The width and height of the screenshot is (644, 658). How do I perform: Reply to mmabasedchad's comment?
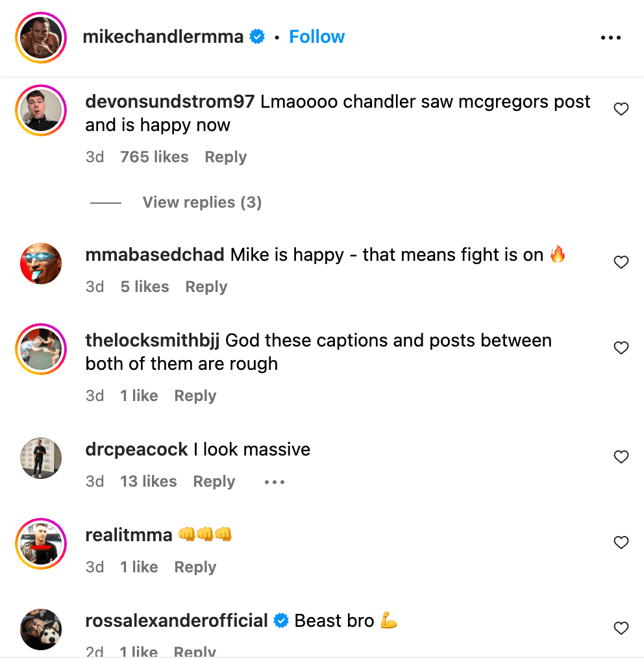coord(206,287)
